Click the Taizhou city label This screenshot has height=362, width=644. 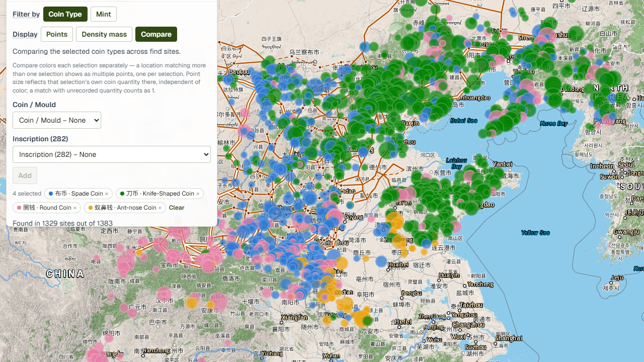[x=471, y=305]
